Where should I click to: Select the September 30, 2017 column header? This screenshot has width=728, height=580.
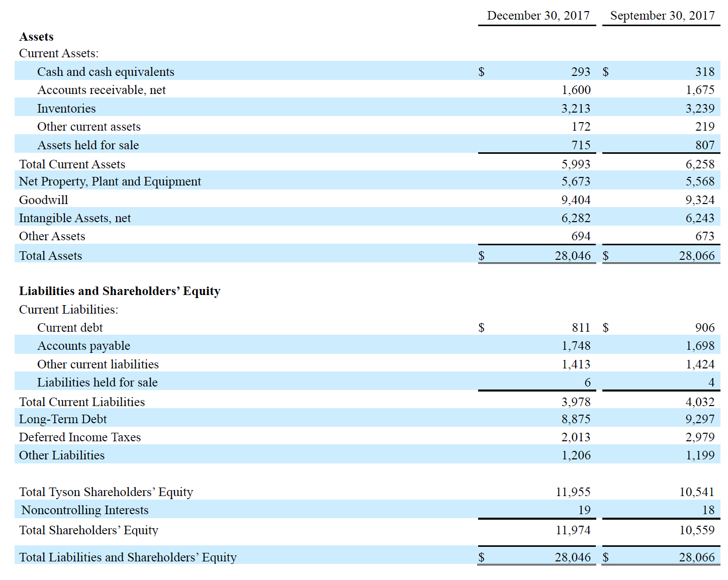(x=662, y=16)
